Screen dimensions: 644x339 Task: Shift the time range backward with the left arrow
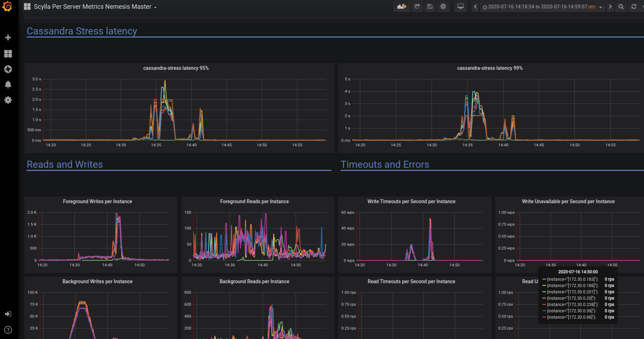(x=475, y=6)
